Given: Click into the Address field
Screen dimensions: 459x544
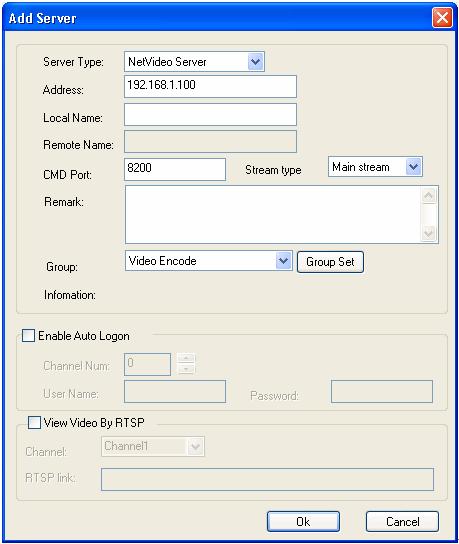Looking at the screenshot, I should (x=210, y=86).
